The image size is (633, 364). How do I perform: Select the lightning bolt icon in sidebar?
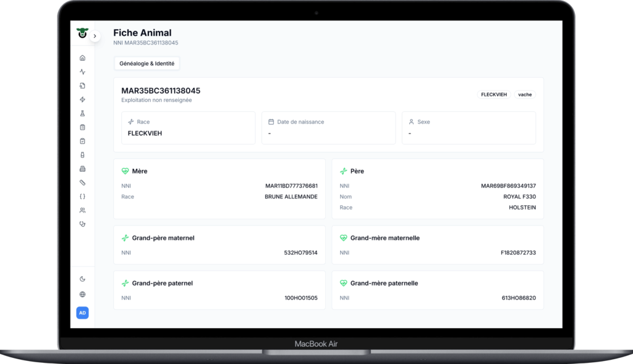tap(82, 99)
